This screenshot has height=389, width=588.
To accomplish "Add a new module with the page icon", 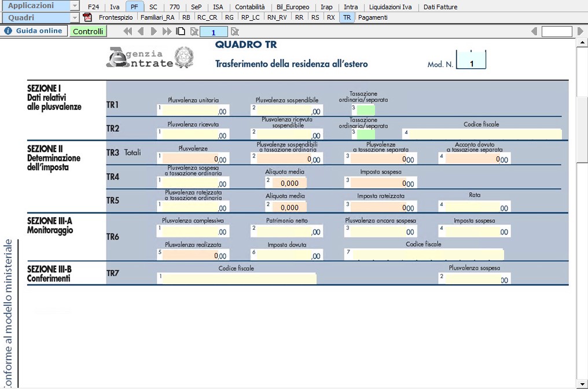I will click(181, 31).
